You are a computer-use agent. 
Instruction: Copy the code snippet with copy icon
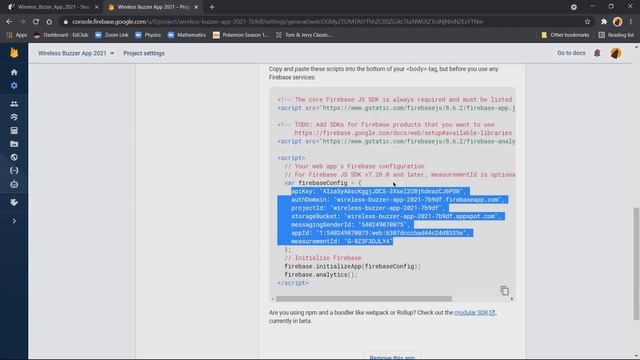coord(504,290)
